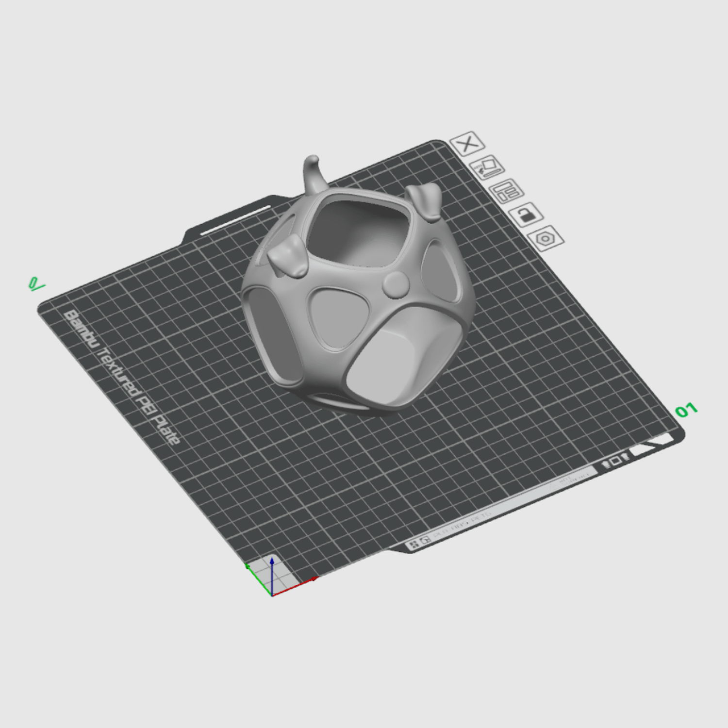Image resolution: width=728 pixels, height=728 pixels.
Task: Click the green plate number 01
Action: pyautogui.click(x=686, y=411)
